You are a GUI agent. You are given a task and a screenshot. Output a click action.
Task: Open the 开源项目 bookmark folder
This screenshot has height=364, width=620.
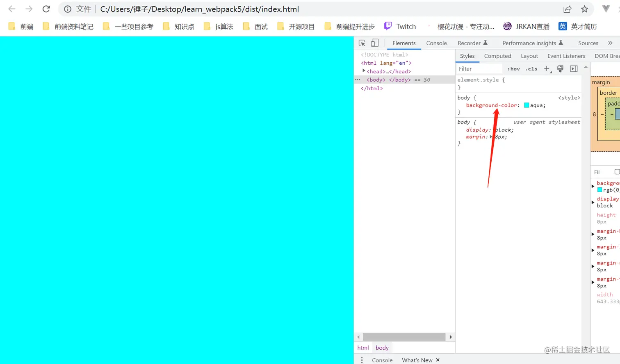click(296, 26)
